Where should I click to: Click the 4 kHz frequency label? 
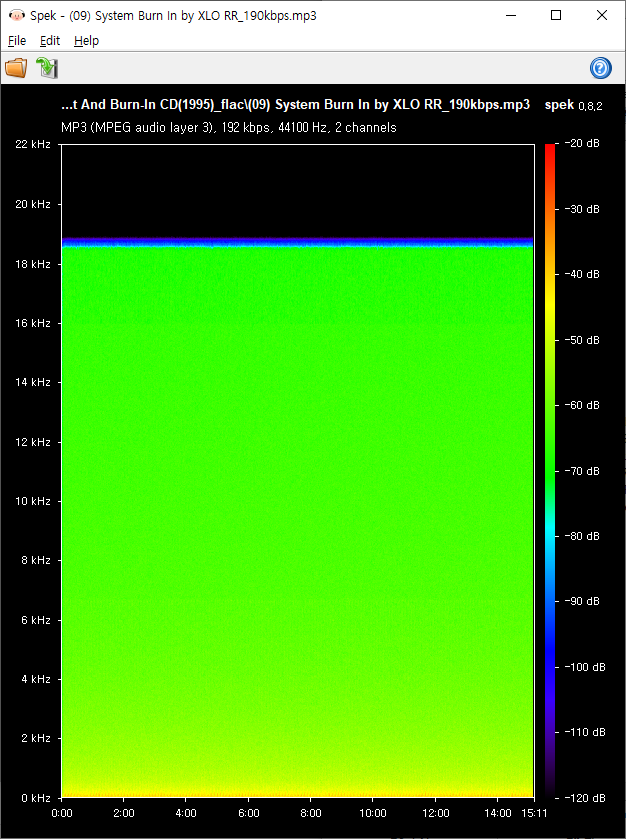tap(36, 679)
